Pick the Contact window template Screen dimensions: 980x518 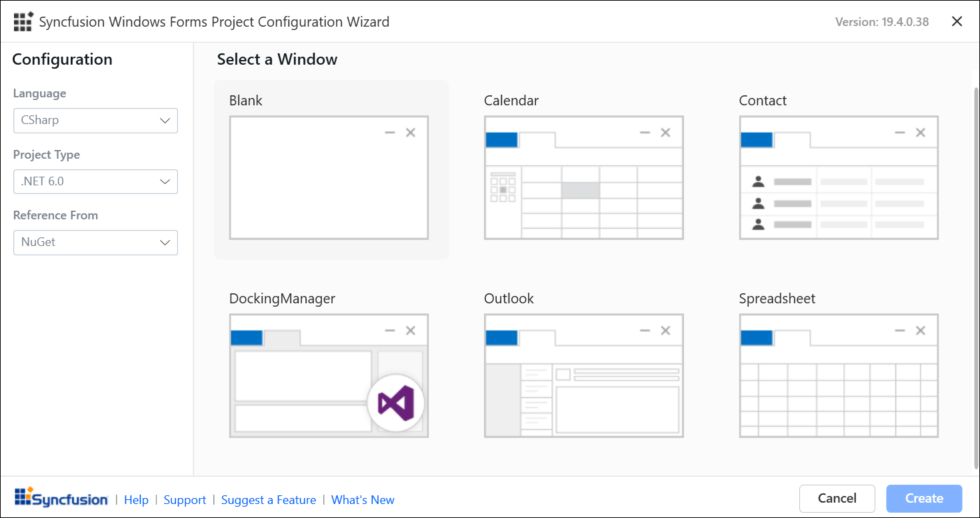pyautogui.click(x=839, y=177)
